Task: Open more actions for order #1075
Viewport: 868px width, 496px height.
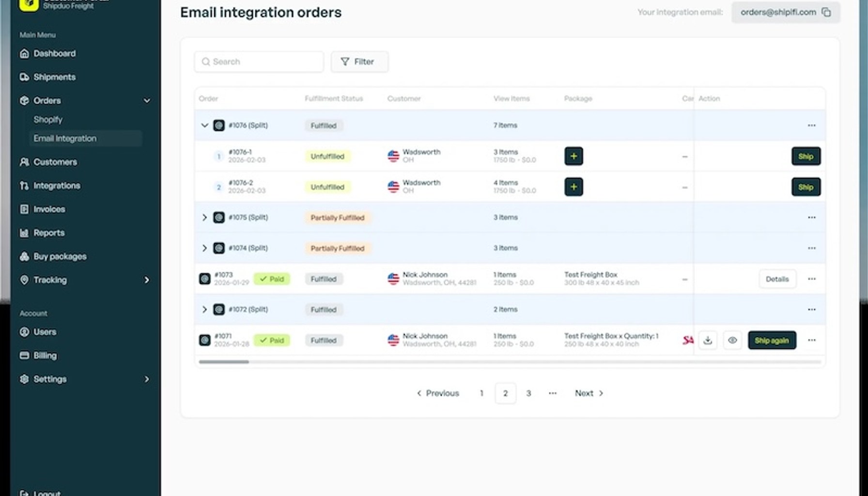Action: click(x=812, y=217)
